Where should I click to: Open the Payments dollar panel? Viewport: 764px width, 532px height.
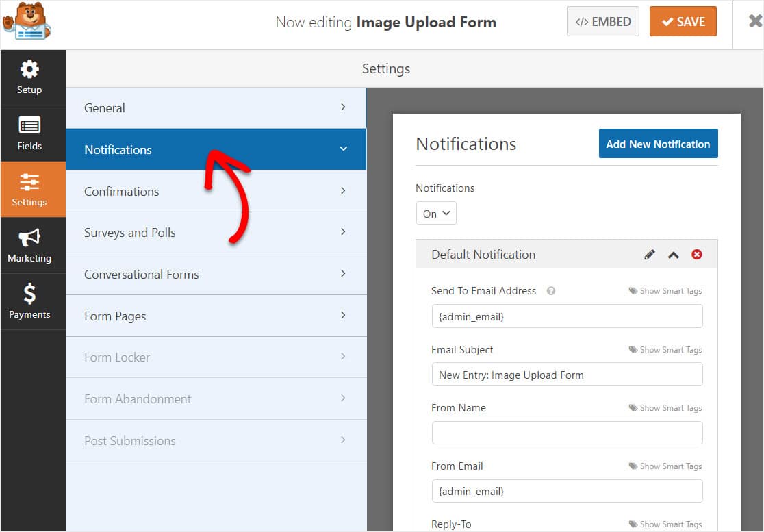(x=29, y=301)
